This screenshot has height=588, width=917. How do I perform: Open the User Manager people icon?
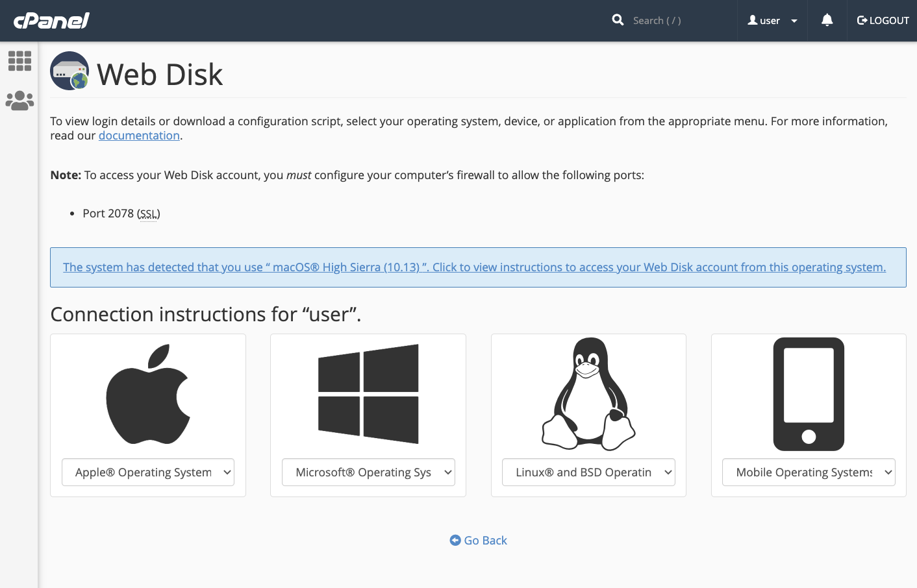point(19,101)
